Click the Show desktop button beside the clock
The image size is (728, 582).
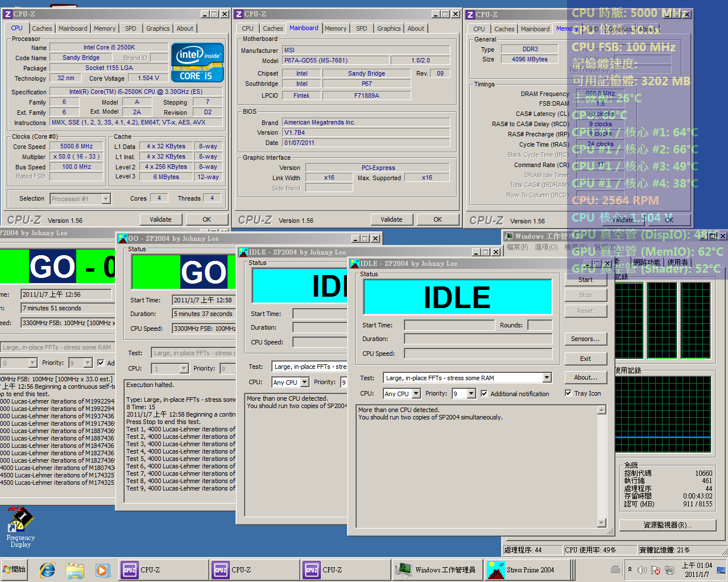click(x=721, y=570)
